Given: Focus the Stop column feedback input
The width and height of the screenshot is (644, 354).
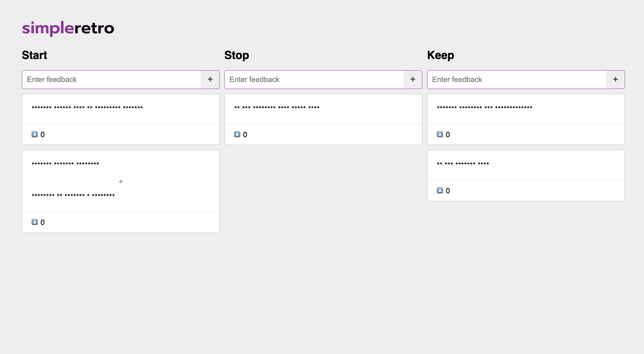Looking at the screenshot, I should pos(314,80).
